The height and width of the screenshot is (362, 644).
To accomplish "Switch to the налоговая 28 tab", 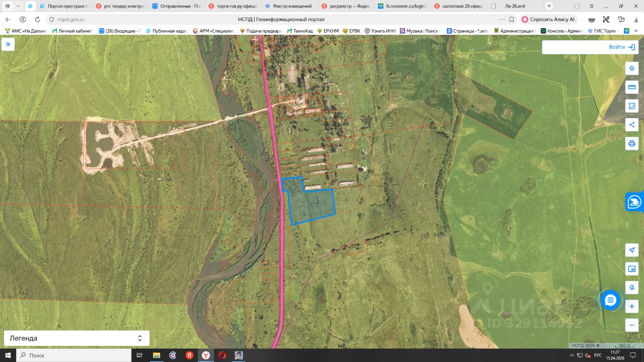I will point(458,6).
